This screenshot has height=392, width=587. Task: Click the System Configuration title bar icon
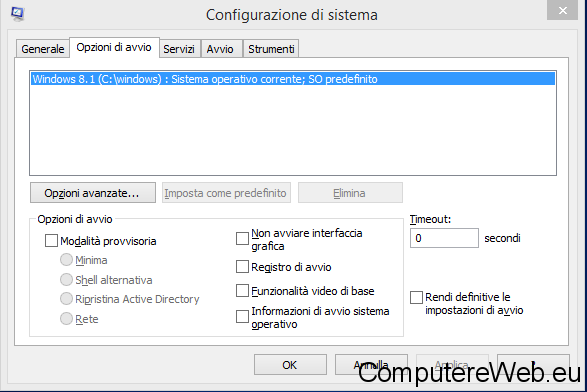pos(17,14)
